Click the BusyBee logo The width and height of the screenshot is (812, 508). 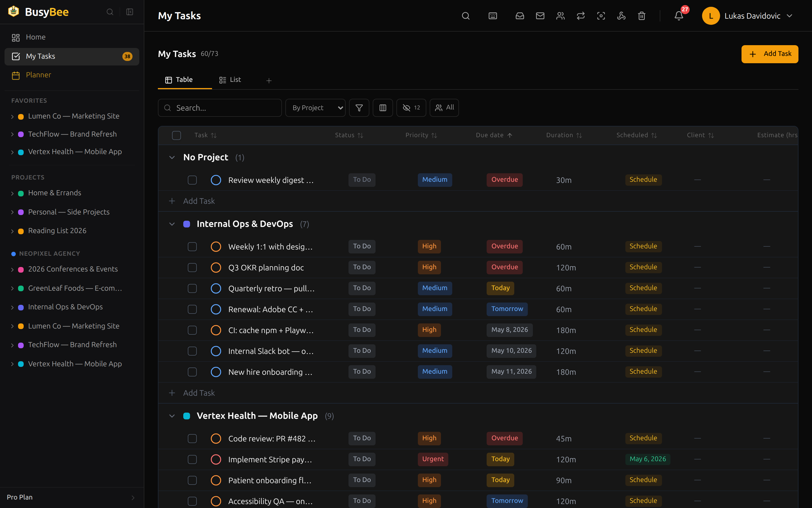(38, 12)
